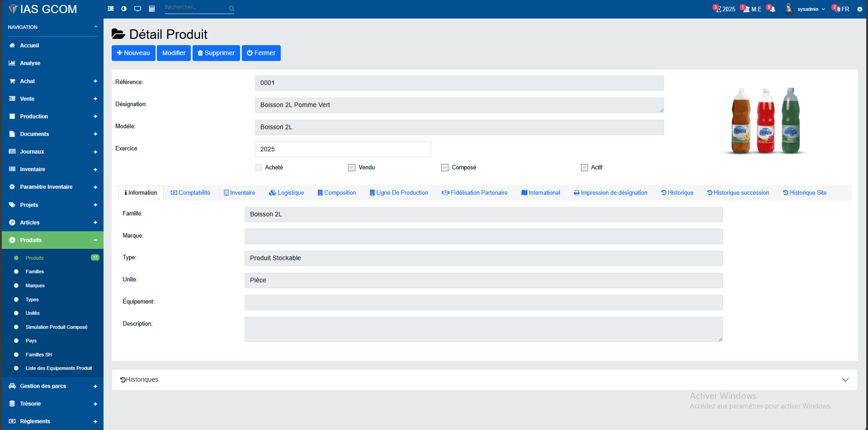The height and width of the screenshot is (430, 868).
Task: Click the Supprimer button
Action: [x=216, y=53]
